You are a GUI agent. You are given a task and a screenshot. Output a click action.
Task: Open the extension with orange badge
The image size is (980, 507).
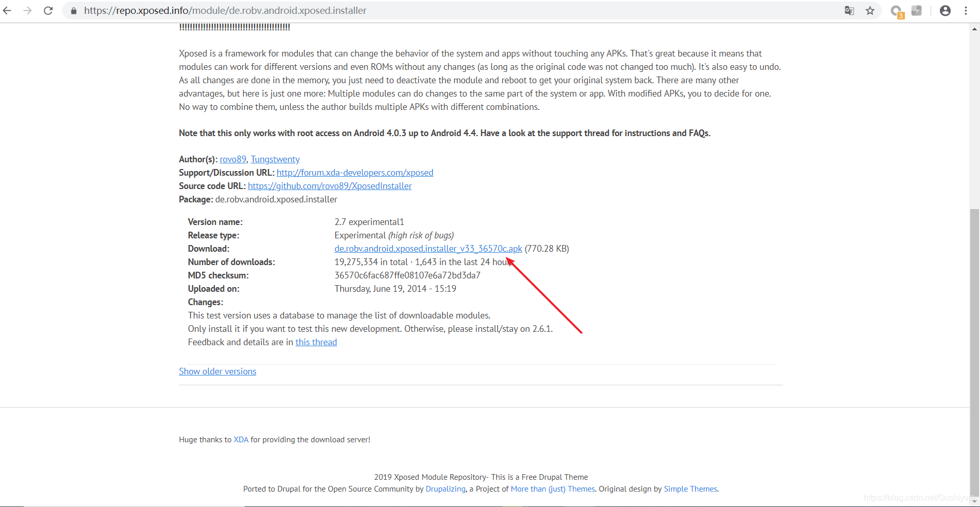(897, 11)
